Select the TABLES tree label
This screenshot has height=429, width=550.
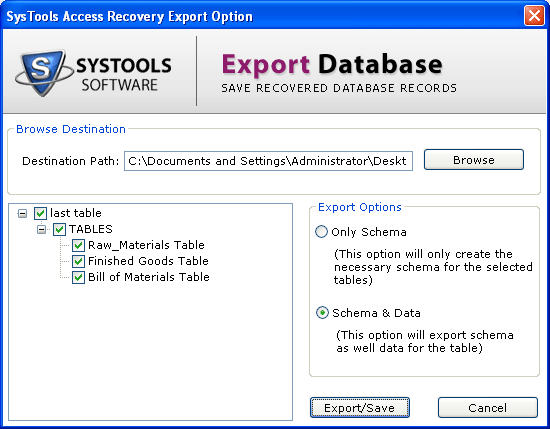click(x=90, y=229)
